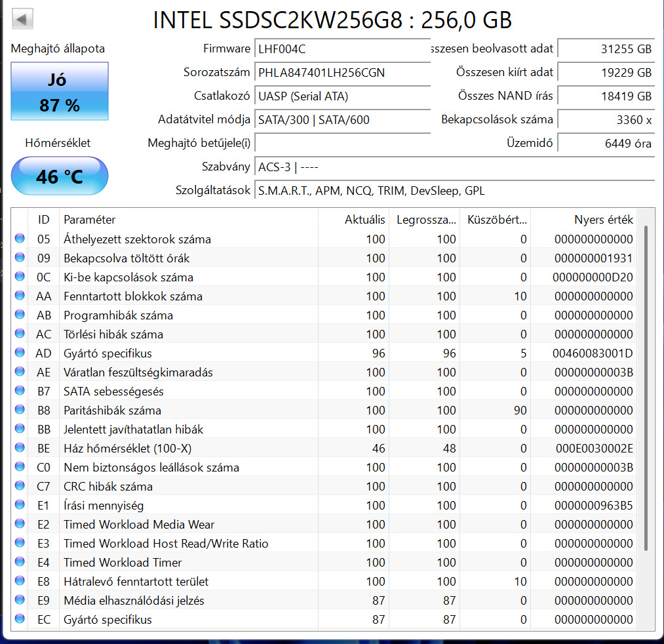The image size is (664, 644).
Task: Click the Firmware field LHF004C
Action: pyautogui.click(x=341, y=49)
